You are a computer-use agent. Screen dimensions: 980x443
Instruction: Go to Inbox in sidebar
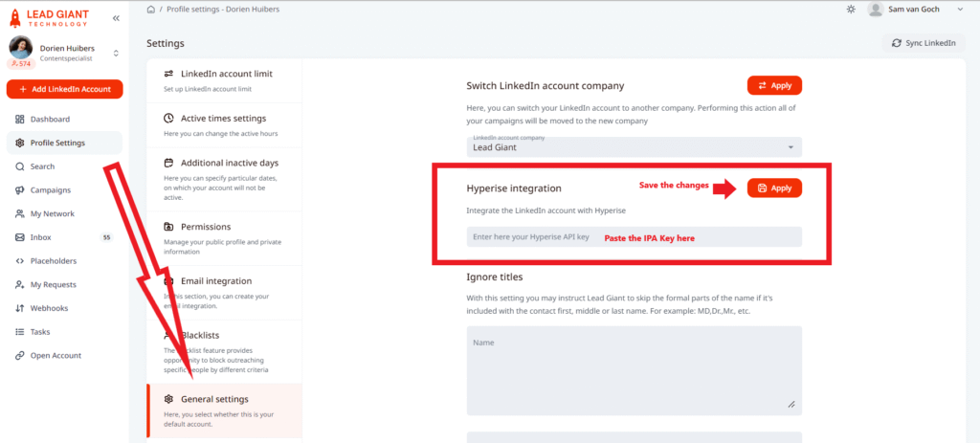40,237
